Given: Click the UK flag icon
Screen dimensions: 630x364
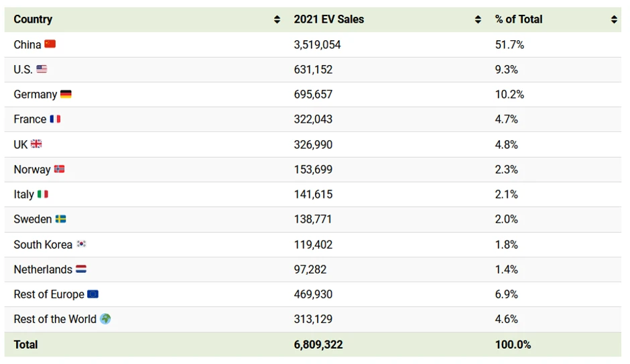Looking at the screenshot, I should click(36, 144).
